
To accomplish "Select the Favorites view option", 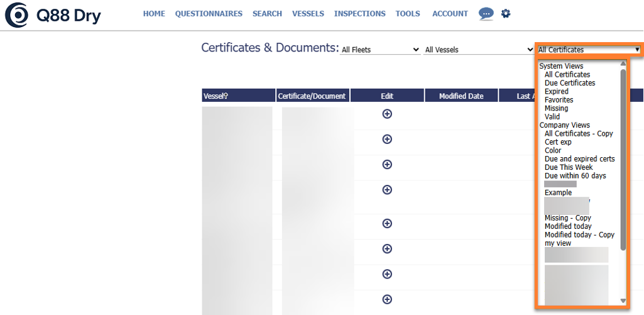I will tap(559, 100).
